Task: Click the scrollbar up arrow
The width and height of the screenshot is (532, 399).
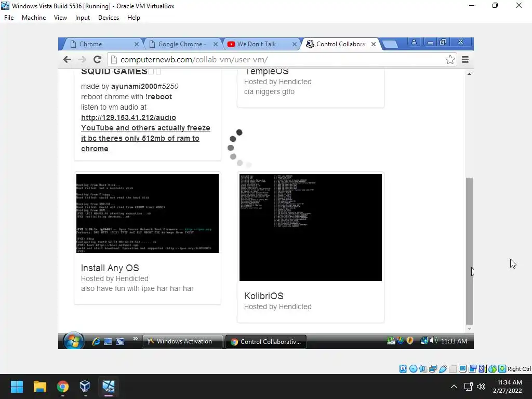Action: click(x=469, y=74)
